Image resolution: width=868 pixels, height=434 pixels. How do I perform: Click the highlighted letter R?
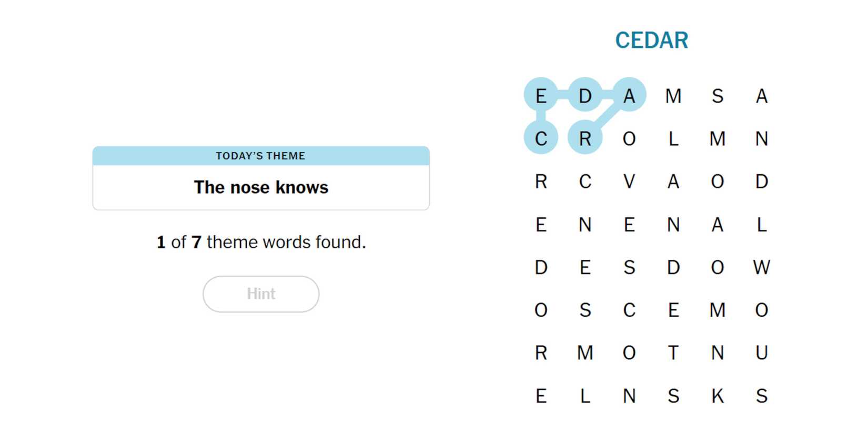pos(585,139)
